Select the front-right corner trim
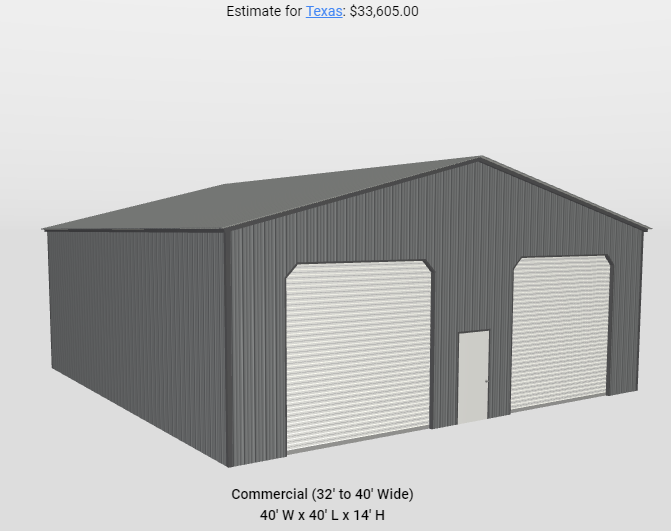This screenshot has width=671, height=531. point(640,310)
